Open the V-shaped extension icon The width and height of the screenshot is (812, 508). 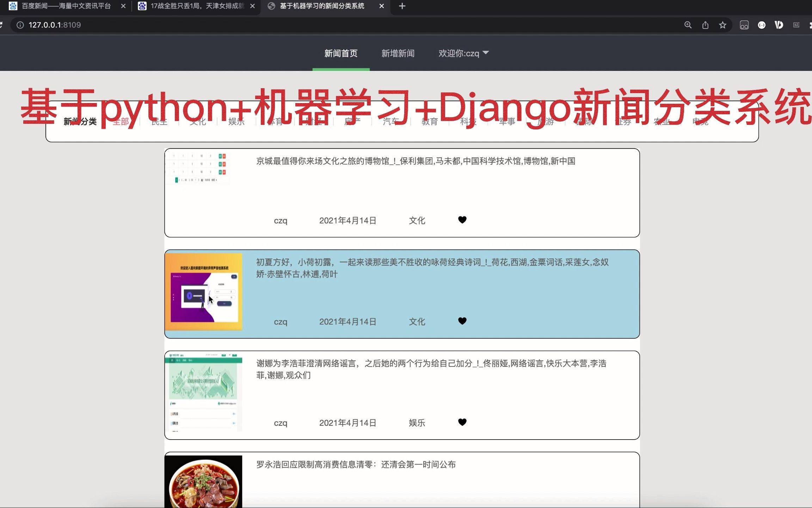click(779, 25)
